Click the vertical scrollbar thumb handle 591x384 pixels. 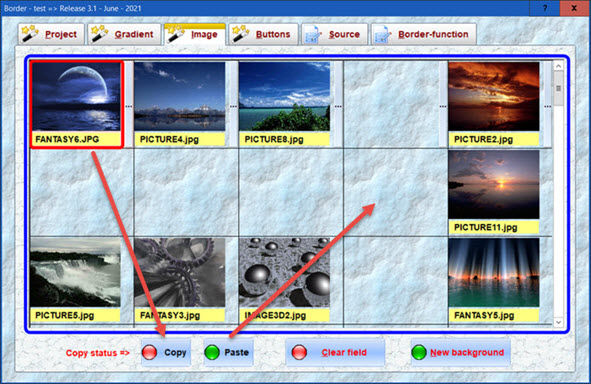[558, 88]
